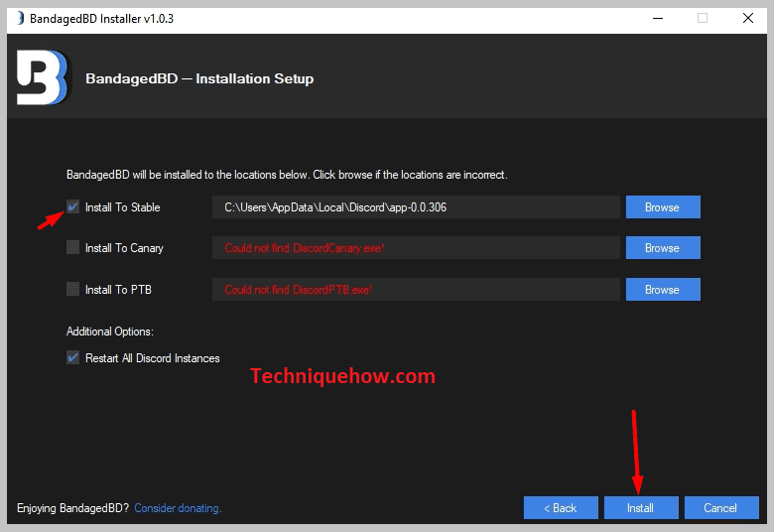Browse for the DiscordCanary.exe location
Image resolution: width=774 pixels, height=532 pixels.
click(x=663, y=247)
